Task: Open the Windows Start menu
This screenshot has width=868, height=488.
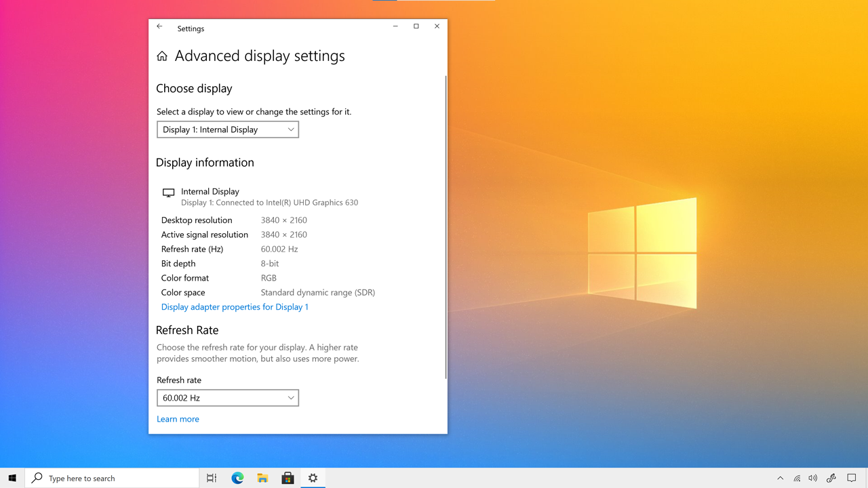Action: click(x=12, y=478)
